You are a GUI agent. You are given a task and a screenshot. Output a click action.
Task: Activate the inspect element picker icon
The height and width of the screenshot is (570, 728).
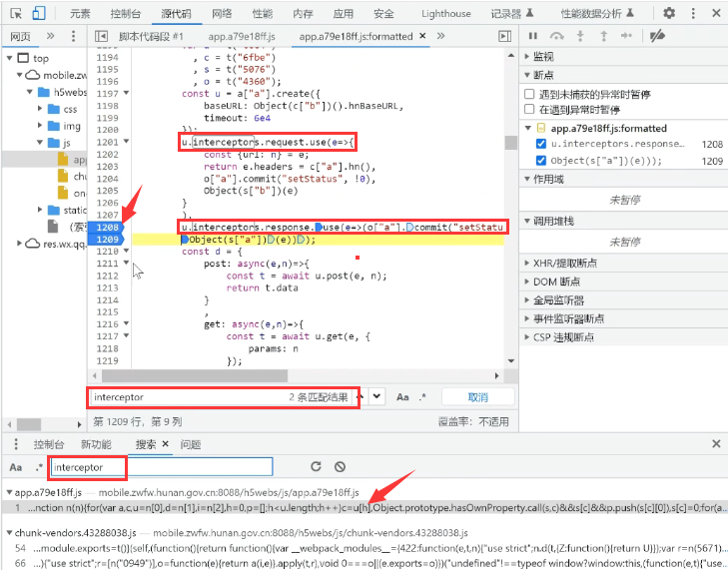[x=14, y=14]
